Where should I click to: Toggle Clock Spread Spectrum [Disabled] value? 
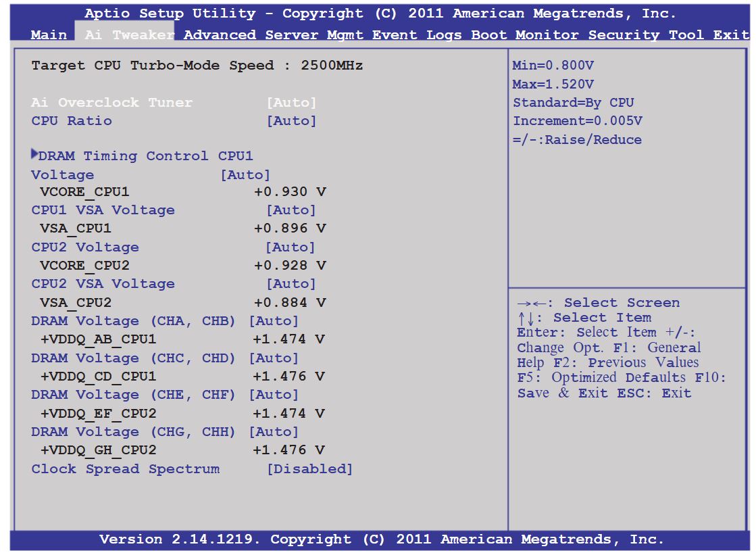(x=310, y=469)
